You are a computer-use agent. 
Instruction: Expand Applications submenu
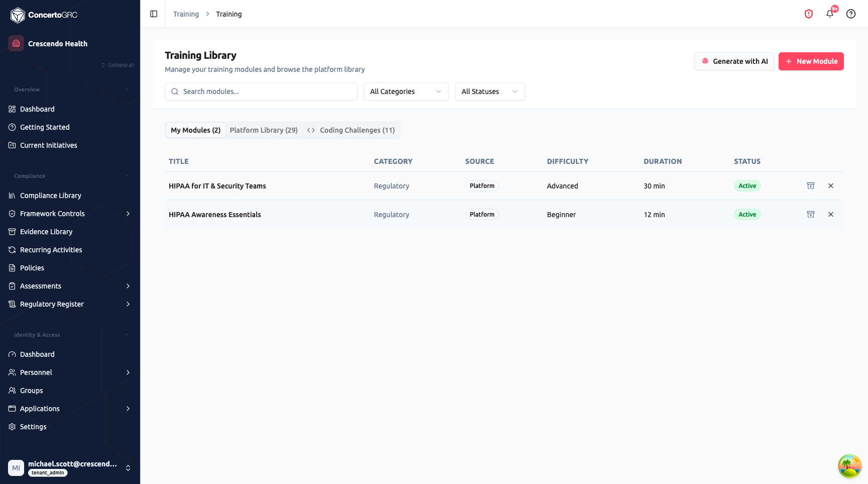coord(128,409)
